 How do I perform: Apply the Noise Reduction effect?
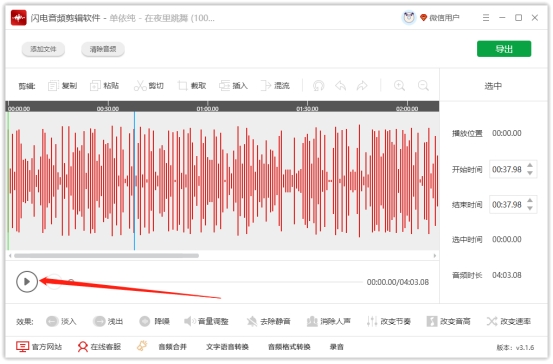[x=154, y=321]
